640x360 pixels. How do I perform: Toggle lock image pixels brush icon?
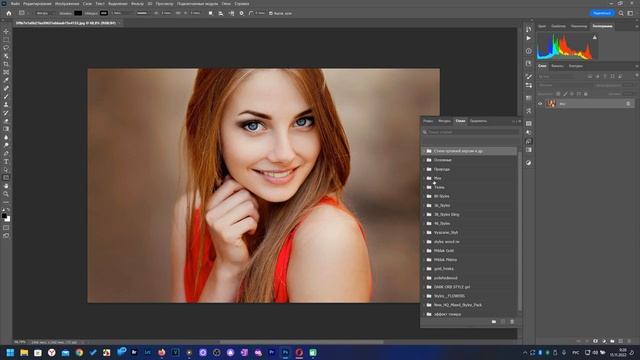pyautogui.click(x=565, y=94)
